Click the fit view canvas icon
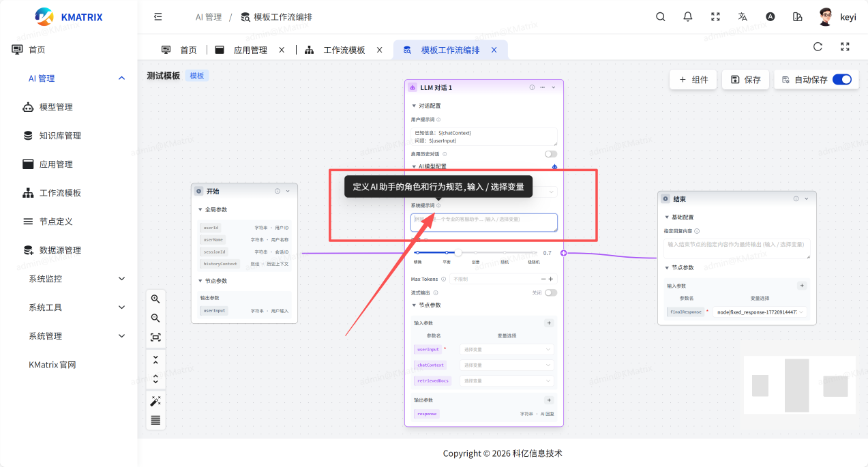This screenshot has width=868, height=467. coord(155,337)
